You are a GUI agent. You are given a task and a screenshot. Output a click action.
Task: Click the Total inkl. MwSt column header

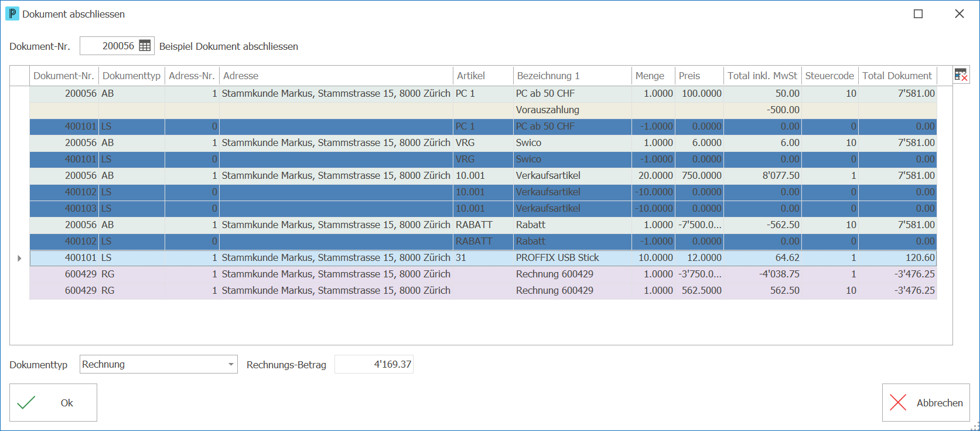[x=762, y=76]
